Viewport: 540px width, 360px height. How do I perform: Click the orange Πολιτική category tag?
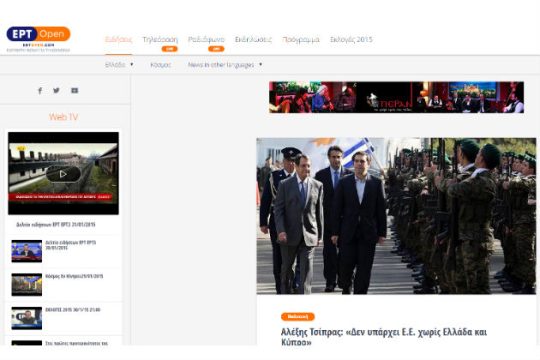(x=298, y=316)
